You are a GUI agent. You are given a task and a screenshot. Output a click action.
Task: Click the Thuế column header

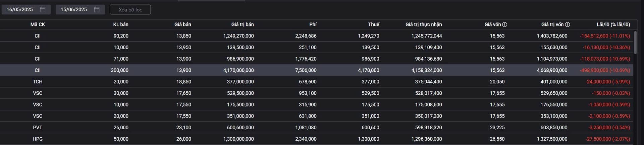(x=374, y=24)
